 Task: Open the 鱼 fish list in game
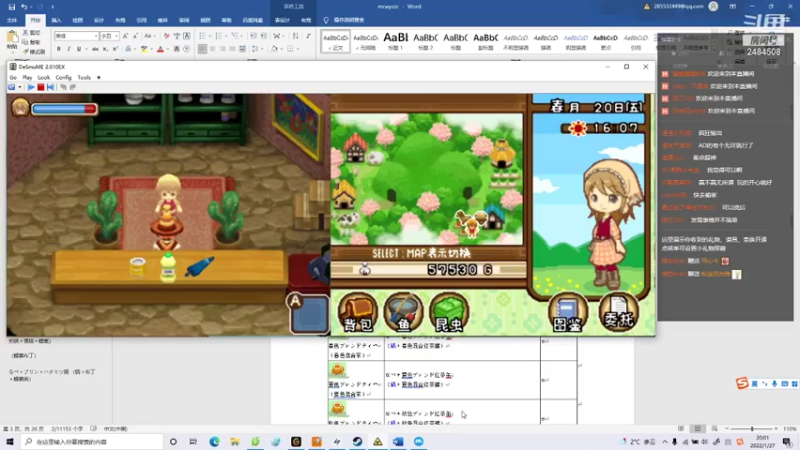click(403, 312)
